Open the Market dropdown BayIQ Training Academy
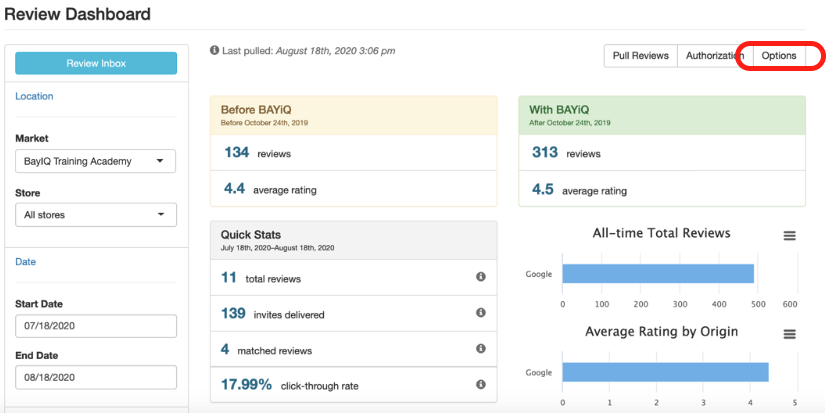 click(96, 161)
